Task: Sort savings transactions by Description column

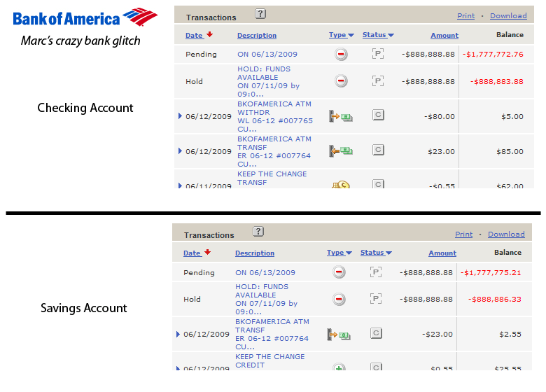Action: (x=255, y=253)
